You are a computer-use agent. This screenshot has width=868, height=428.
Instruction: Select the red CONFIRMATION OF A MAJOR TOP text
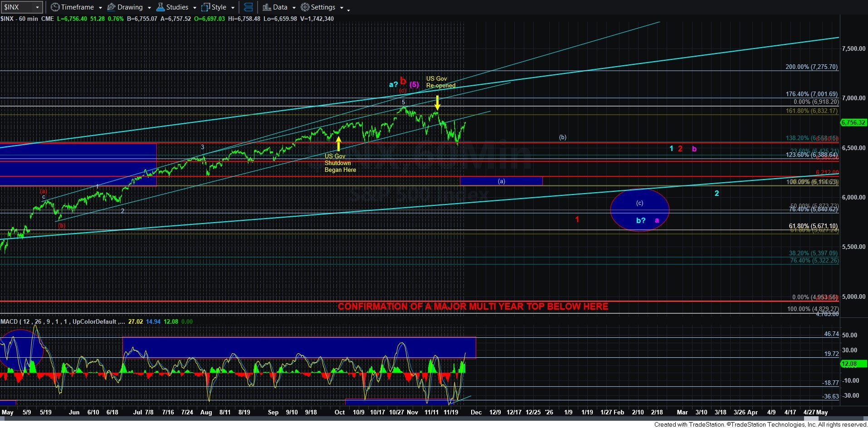pyautogui.click(x=473, y=306)
